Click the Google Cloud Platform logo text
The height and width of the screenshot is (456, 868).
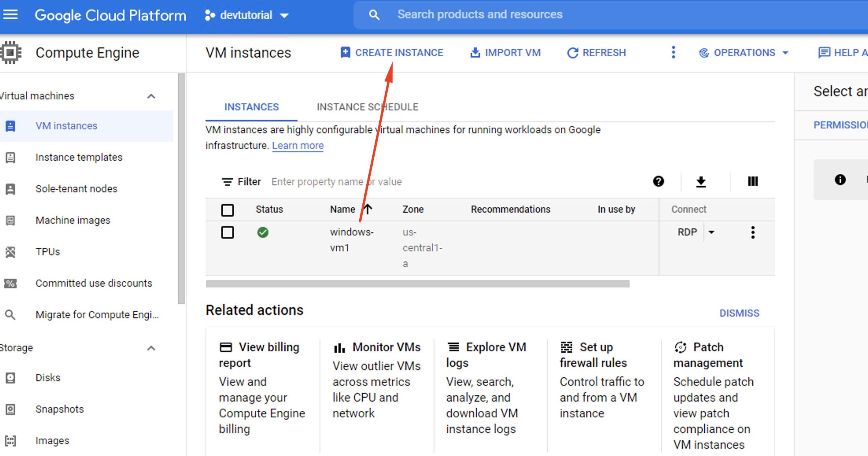pyautogui.click(x=110, y=15)
